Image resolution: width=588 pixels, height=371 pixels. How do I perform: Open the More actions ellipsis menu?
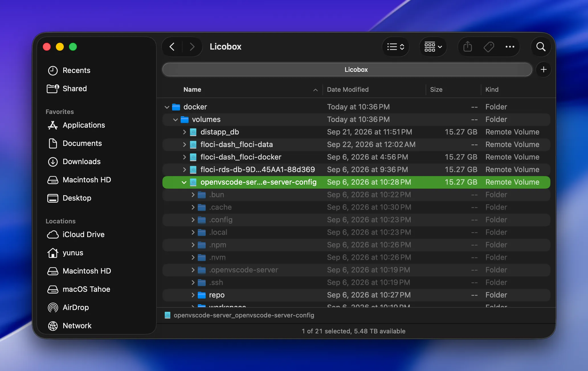pyautogui.click(x=510, y=47)
